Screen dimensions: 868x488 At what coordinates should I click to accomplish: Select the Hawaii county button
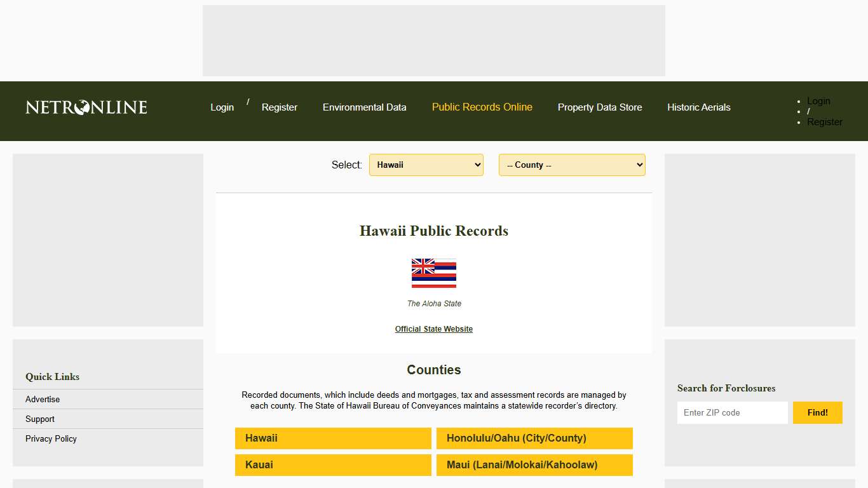pyautogui.click(x=333, y=438)
